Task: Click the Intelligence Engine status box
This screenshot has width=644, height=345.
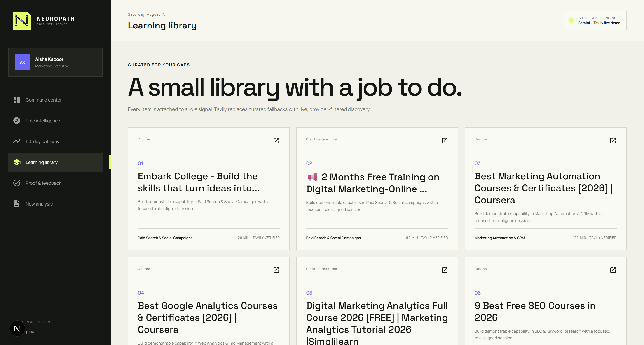Action: [595, 21]
